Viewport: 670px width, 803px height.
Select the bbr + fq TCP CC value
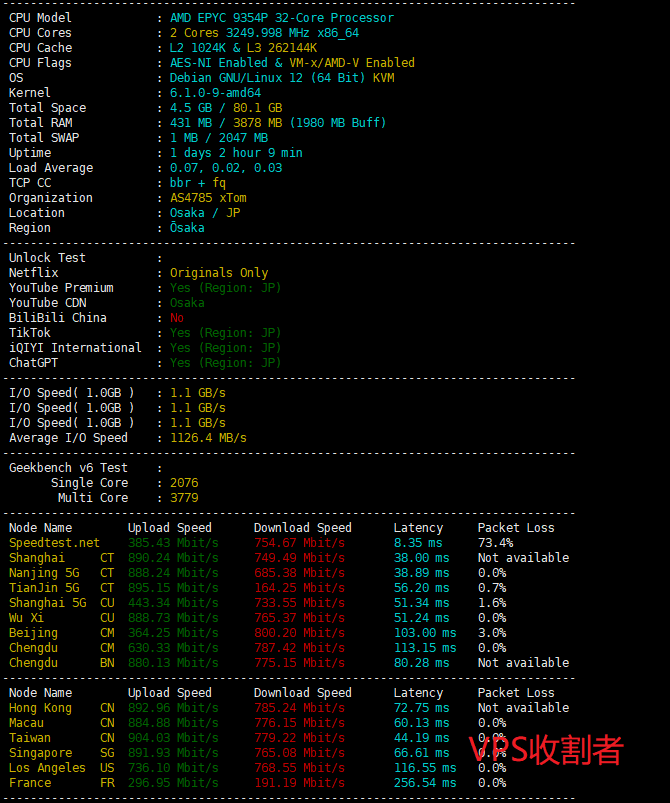click(198, 183)
